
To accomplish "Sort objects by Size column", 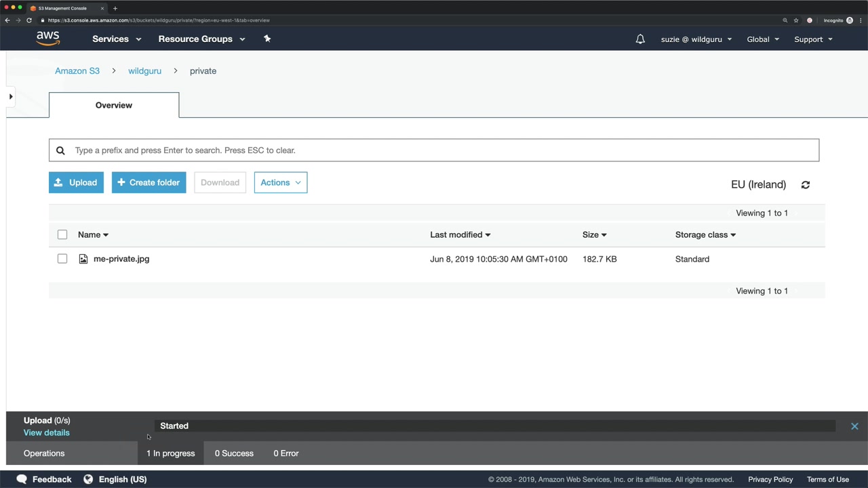I will pyautogui.click(x=594, y=235).
